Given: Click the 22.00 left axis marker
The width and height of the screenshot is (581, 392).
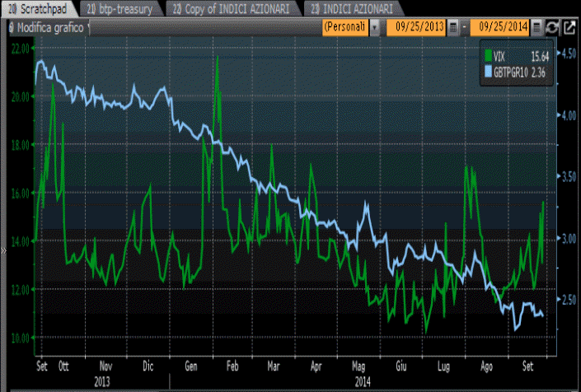Looking at the screenshot, I should coord(21,48).
